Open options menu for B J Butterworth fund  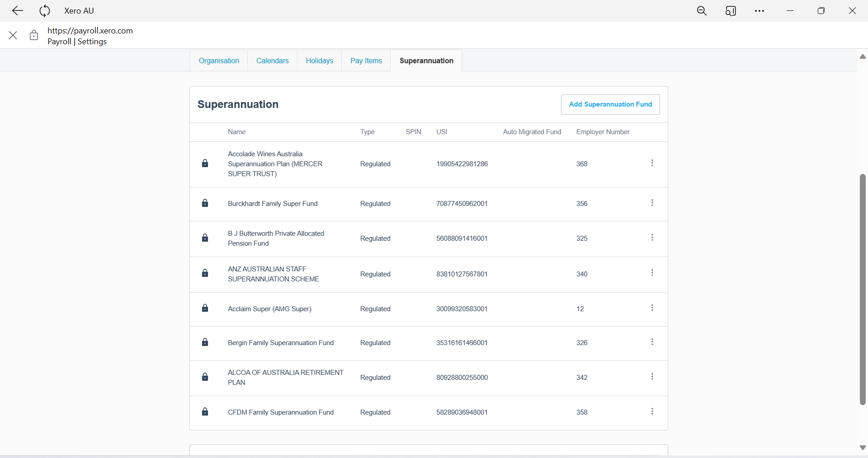[x=652, y=238]
